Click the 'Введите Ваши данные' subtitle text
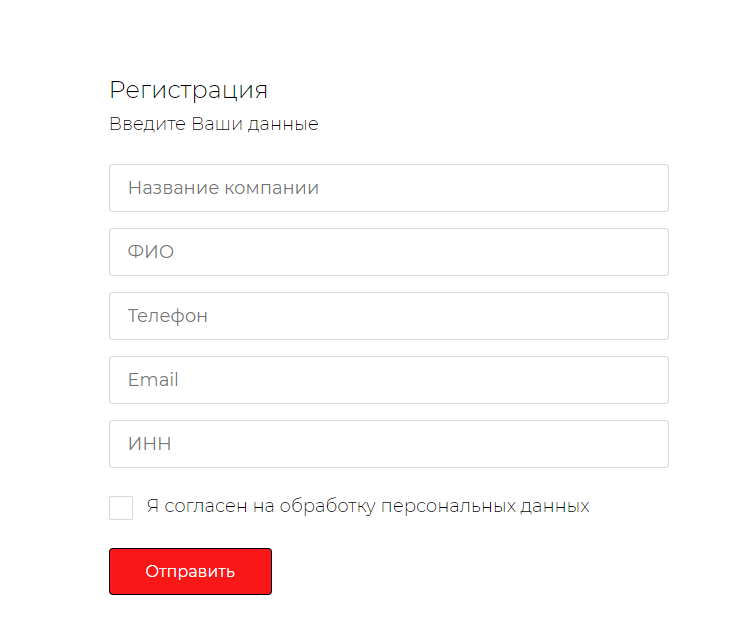740x643 pixels. coord(213,125)
